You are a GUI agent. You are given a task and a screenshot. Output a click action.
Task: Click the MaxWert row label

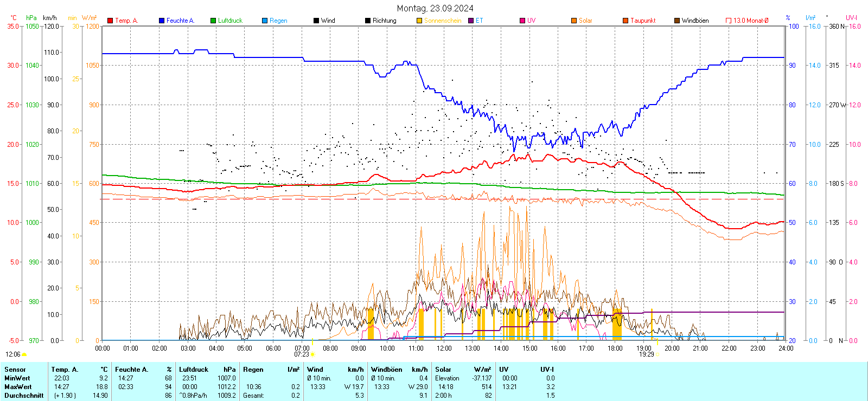[x=18, y=387]
